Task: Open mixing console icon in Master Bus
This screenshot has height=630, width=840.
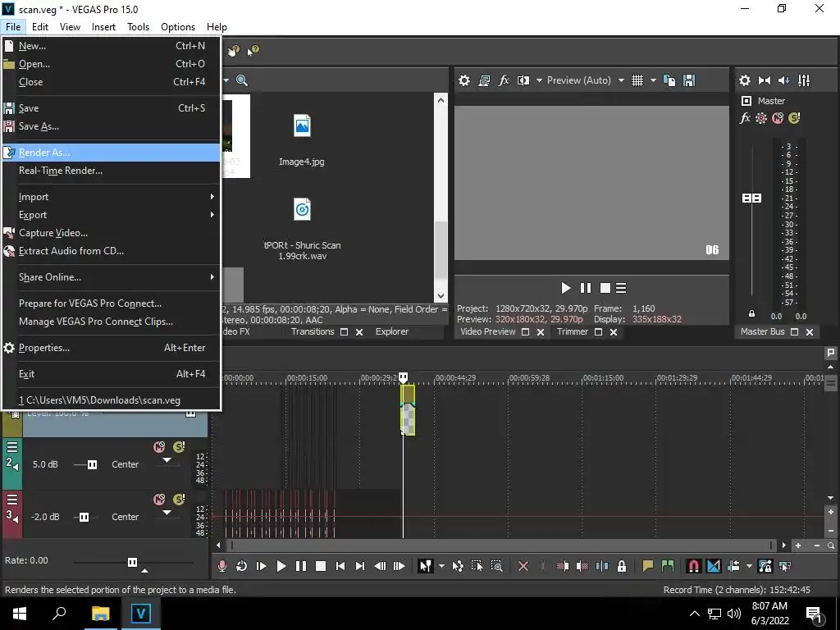Action: click(804, 80)
